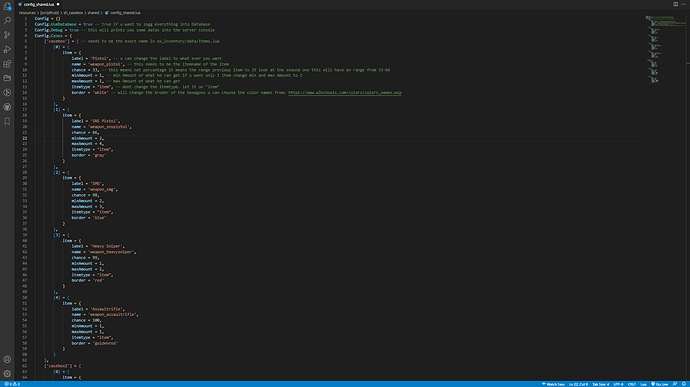Open the Run and Debug view
This screenshot has height=387, width=690.
coord(7,49)
